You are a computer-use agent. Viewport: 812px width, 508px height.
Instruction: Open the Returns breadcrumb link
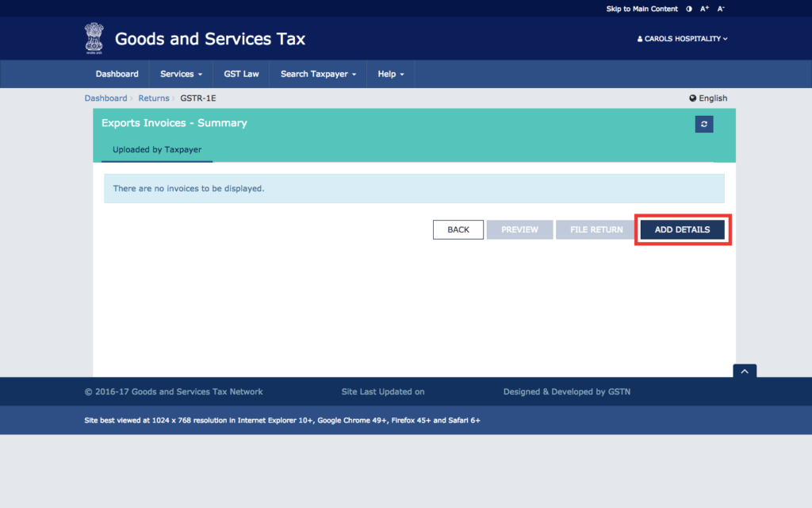pos(154,98)
